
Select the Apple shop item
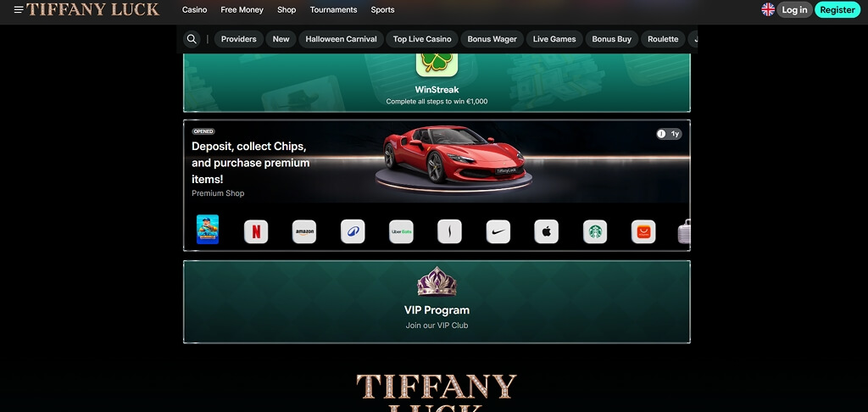[x=547, y=231]
